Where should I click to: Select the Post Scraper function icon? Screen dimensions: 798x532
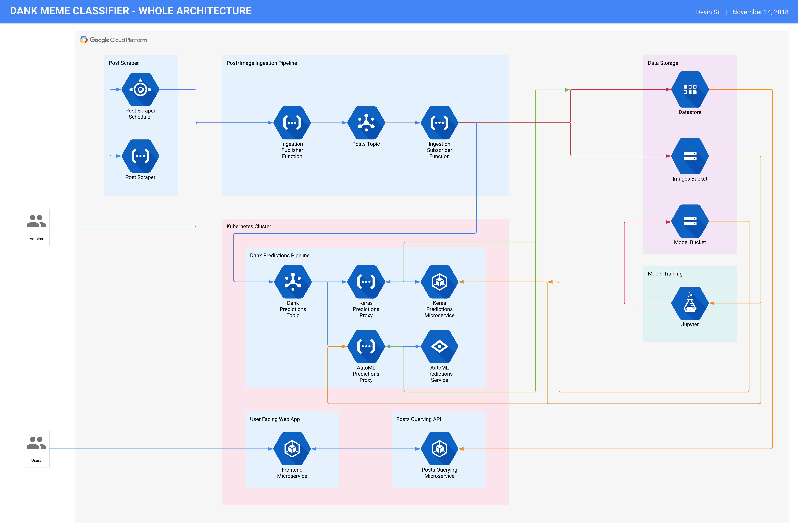click(x=140, y=156)
